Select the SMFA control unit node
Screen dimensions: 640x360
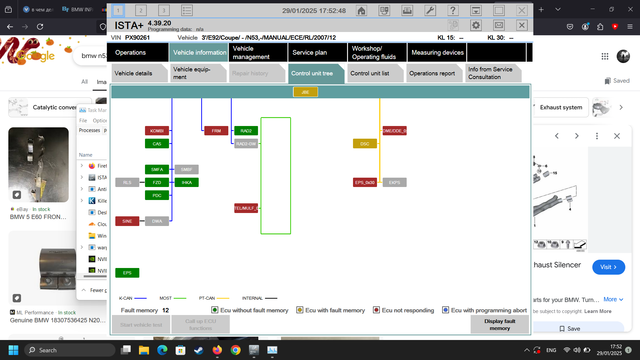click(x=157, y=169)
